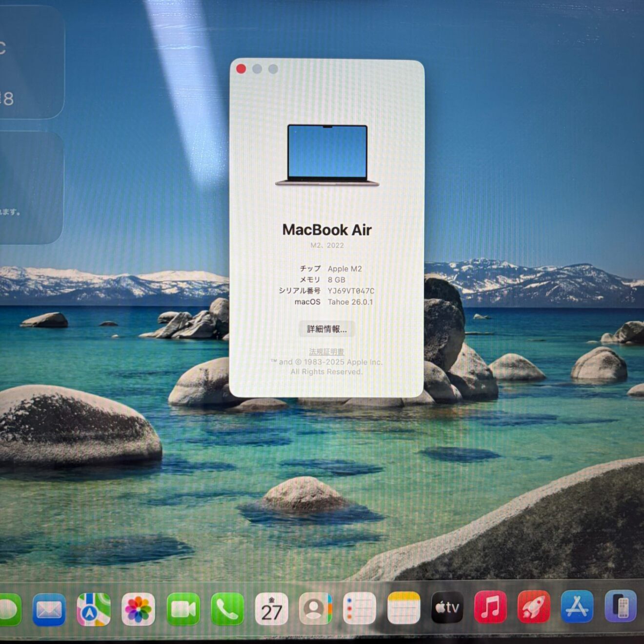
Task: Launch Maps from the Dock
Action: coord(94,609)
